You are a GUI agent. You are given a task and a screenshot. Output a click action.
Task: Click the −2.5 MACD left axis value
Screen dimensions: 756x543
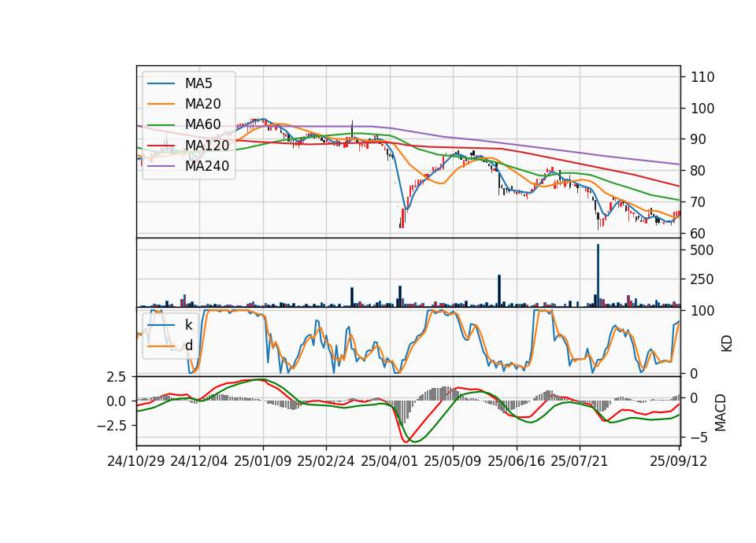point(111,426)
